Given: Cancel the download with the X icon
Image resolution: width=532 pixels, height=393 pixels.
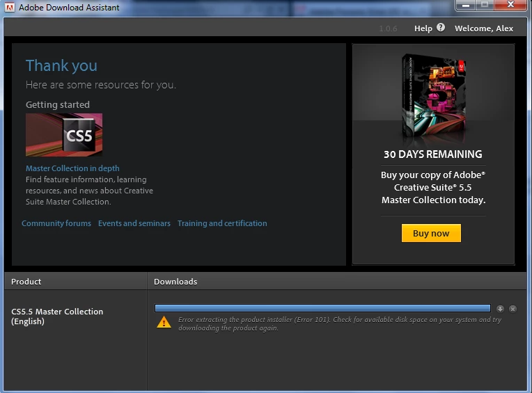Looking at the screenshot, I should [513, 309].
